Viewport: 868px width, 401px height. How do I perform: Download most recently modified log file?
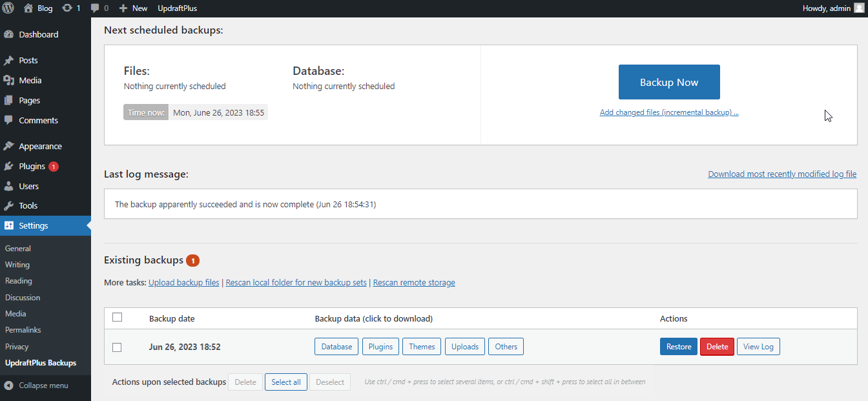coord(782,174)
